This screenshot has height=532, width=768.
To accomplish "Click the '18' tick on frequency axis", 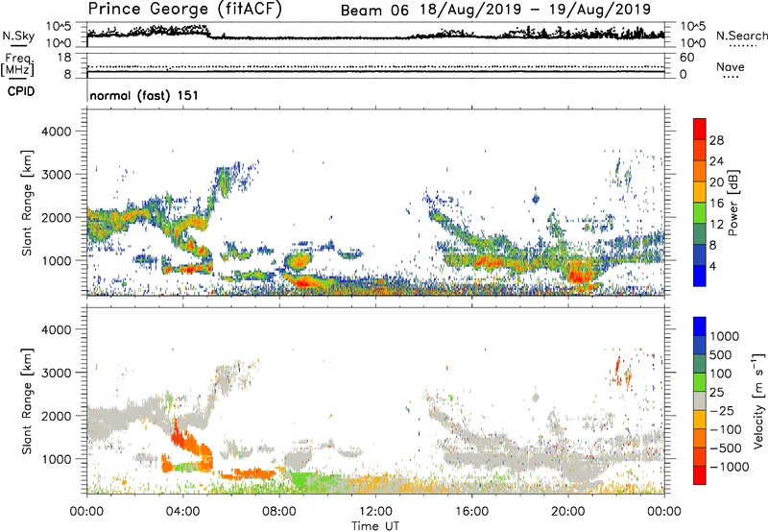I will tap(64, 58).
